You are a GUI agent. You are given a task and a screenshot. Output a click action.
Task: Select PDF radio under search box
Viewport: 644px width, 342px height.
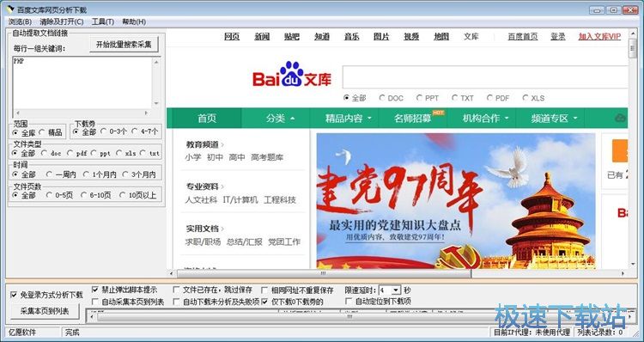click(x=490, y=98)
